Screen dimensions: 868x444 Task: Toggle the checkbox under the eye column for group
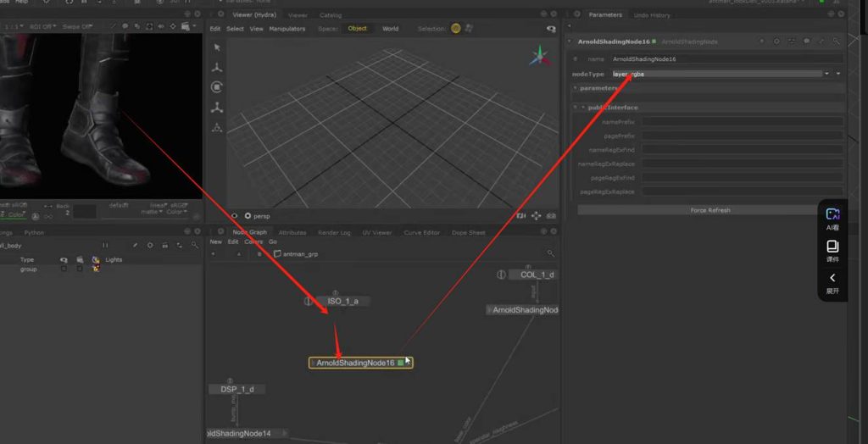64,269
